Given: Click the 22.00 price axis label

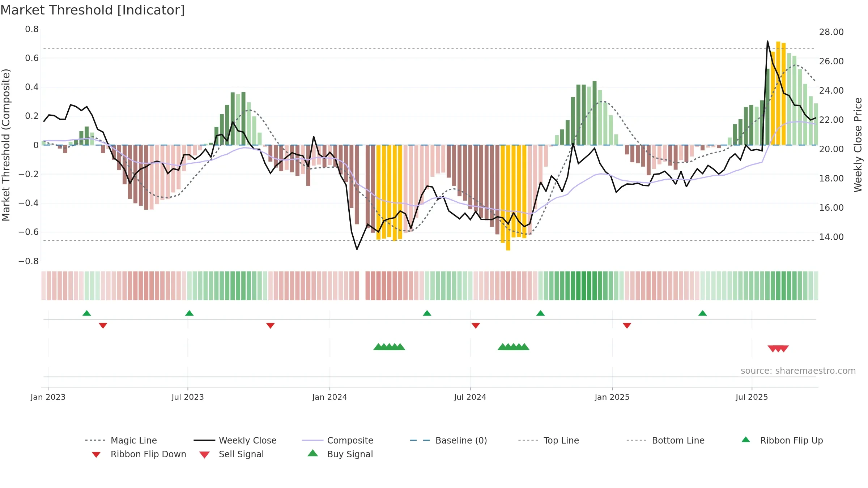Looking at the screenshot, I should (x=831, y=120).
